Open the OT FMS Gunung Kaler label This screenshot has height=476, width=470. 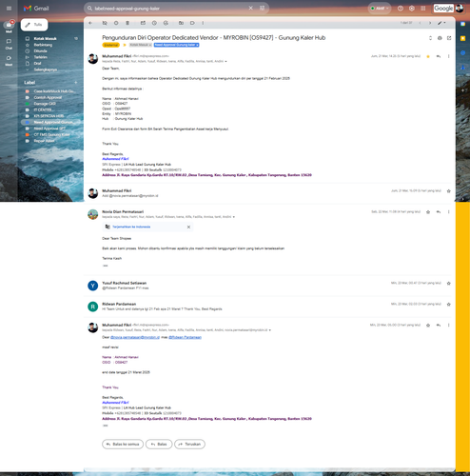pyautogui.click(x=50, y=134)
